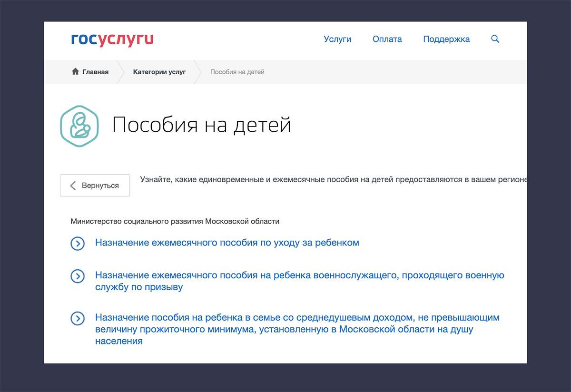The height and width of the screenshot is (392, 571).
Task: Click the Госуслуги logo
Action: point(112,39)
